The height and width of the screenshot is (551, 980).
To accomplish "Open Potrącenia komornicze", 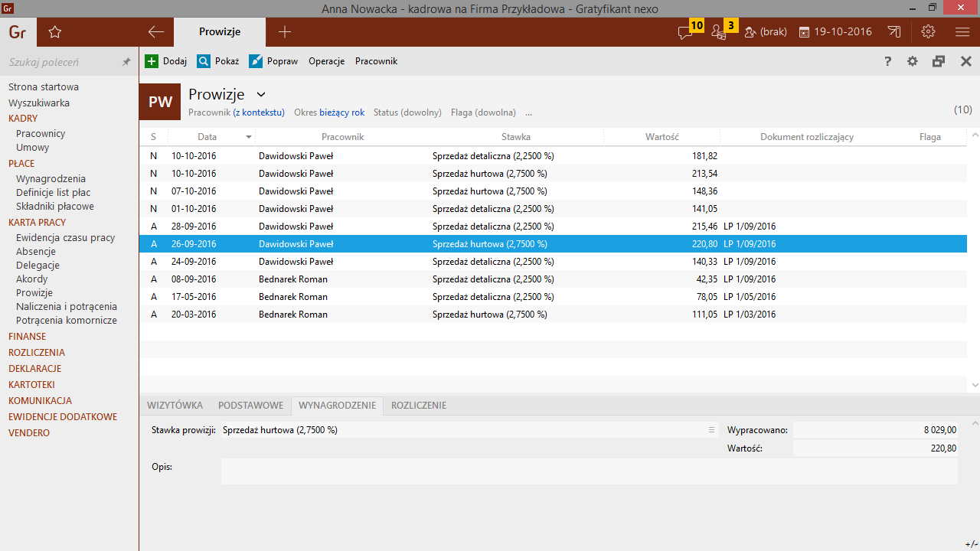I will coord(67,321).
